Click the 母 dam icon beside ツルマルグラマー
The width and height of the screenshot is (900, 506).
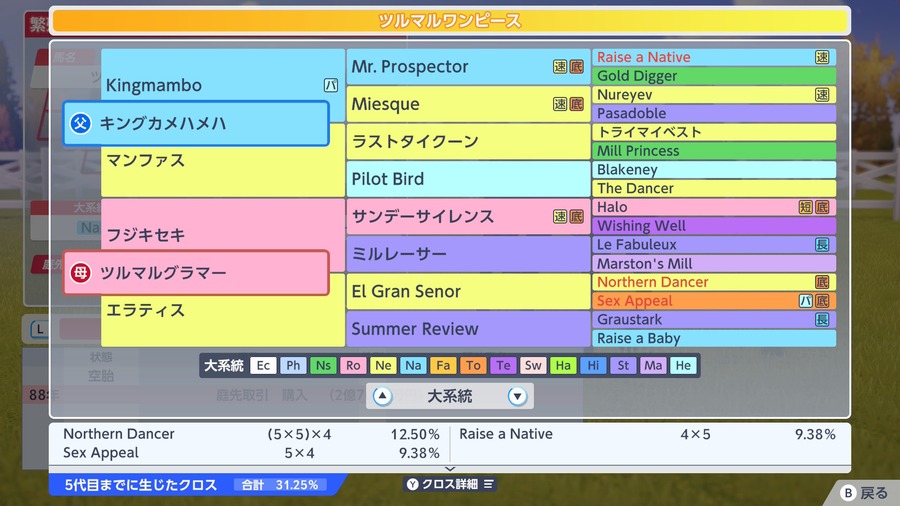[x=80, y=273]
